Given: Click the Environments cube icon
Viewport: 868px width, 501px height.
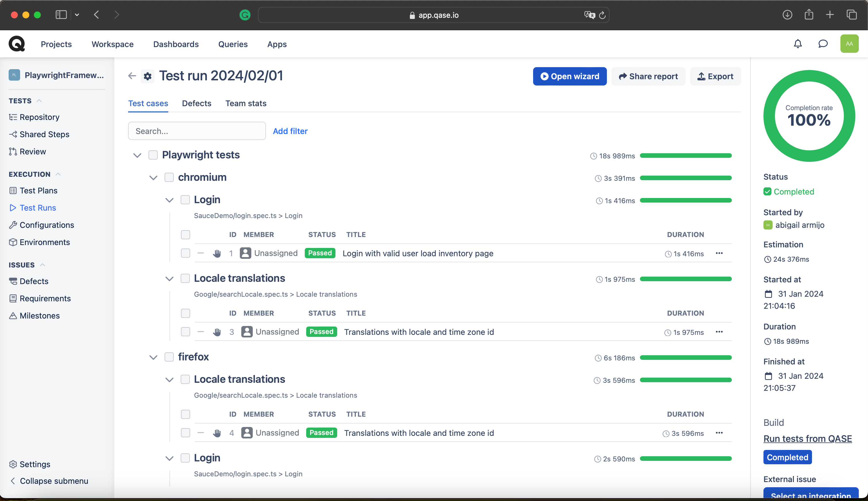Looking at the screenshot, I should pyautogui.click(x=13, y=242).
